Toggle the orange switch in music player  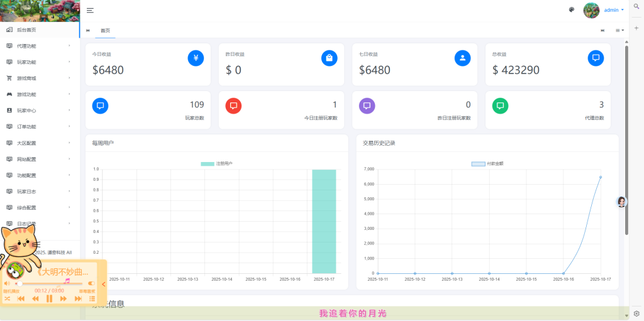91,284
